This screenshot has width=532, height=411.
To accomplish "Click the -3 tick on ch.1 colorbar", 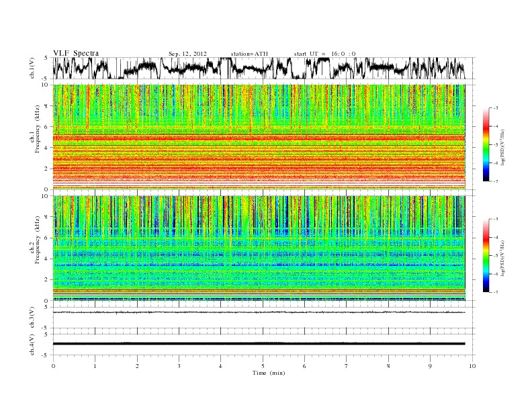I will pyautogui.click(x=496, y=108).
